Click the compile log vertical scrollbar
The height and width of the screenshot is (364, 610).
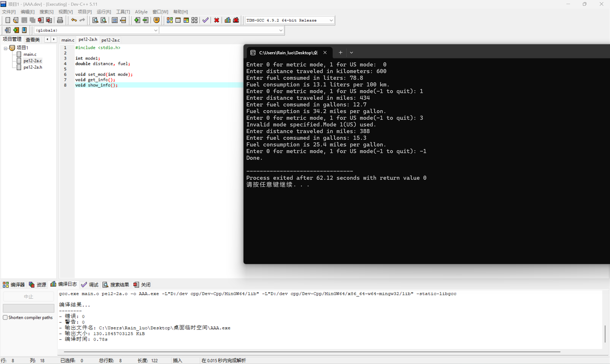tap(605, 334)
